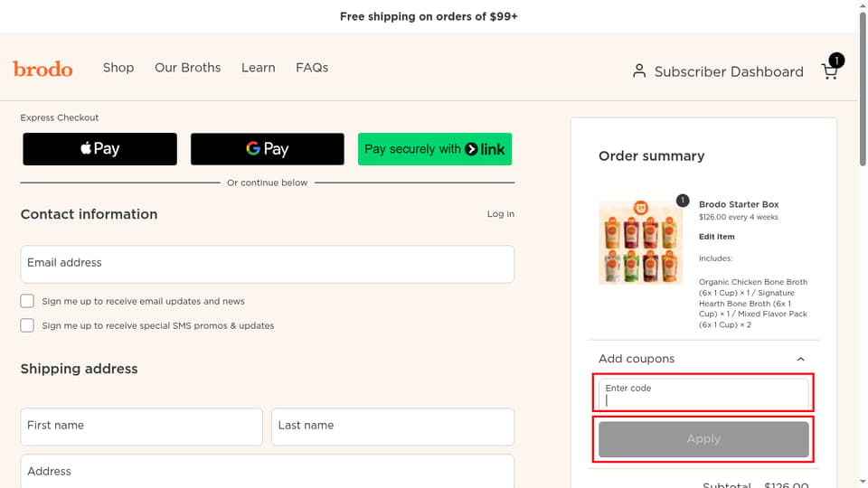Pay with Google Pay button
This screenshot has height=488, width=868.
pos(268,149)
